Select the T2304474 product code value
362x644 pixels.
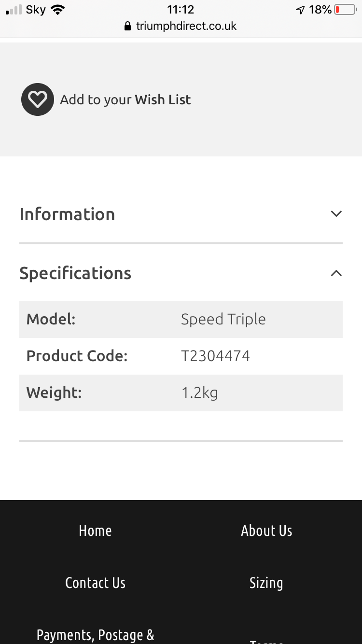pos(215,356)
